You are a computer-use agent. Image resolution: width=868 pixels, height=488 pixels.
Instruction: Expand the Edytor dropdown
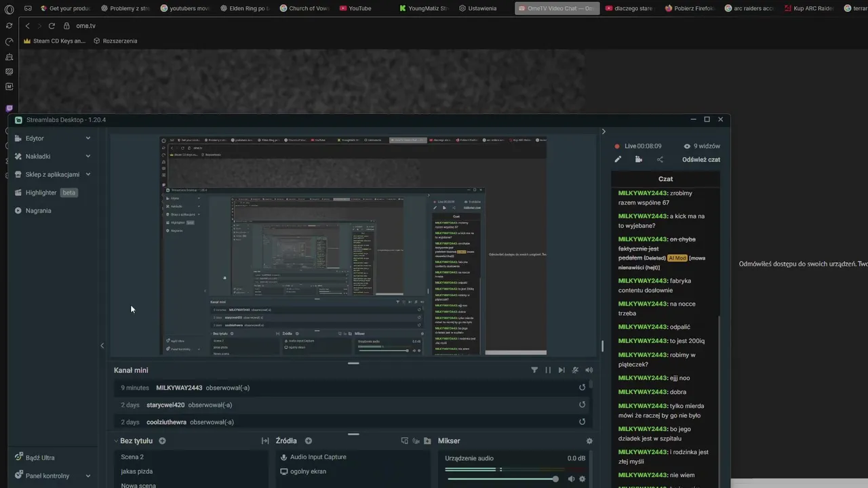tap(87, 138)
